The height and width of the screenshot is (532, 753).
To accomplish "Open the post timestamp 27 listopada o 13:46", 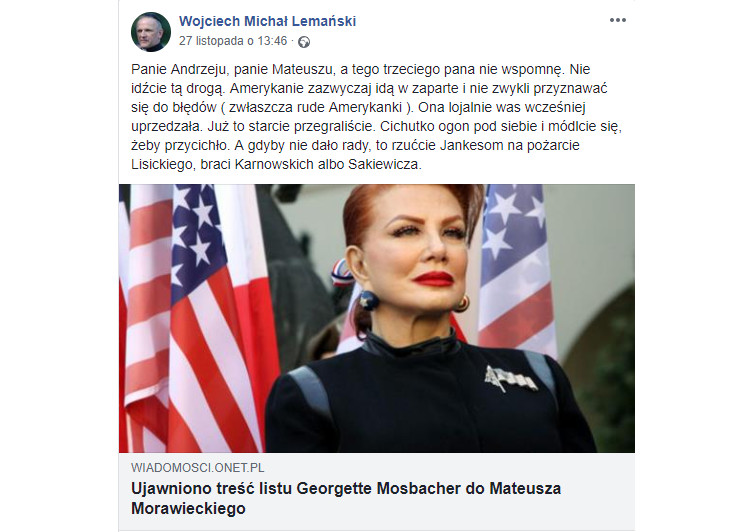I will [x=233, y=41].
